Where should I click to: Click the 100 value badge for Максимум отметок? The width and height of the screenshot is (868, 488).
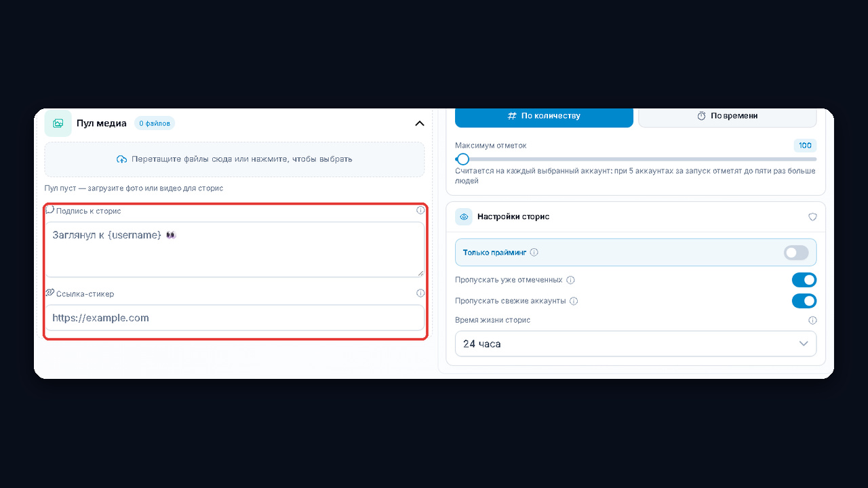805,146
